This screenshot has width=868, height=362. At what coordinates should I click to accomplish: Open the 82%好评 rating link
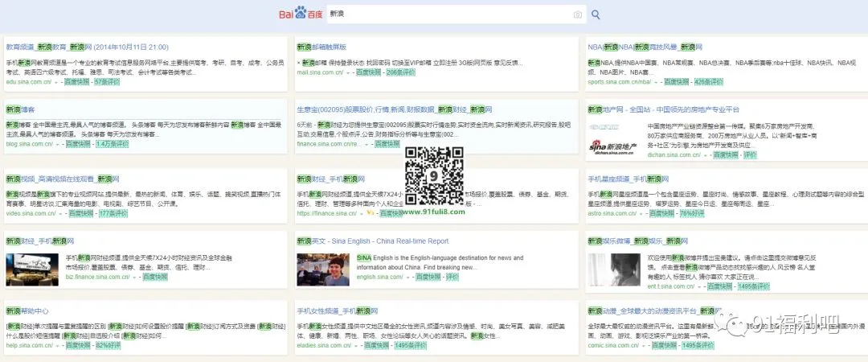108,345
